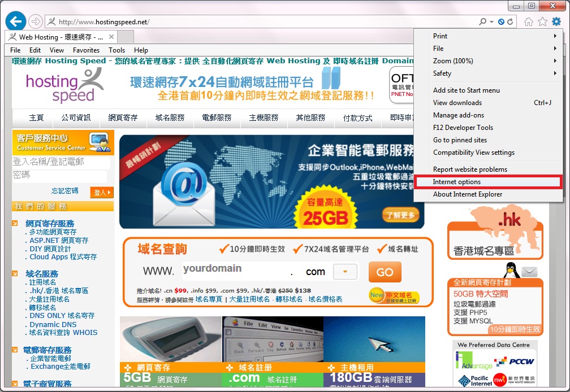
Task: Click the 大量註冊域名 sidebar link
Action: 49,299
